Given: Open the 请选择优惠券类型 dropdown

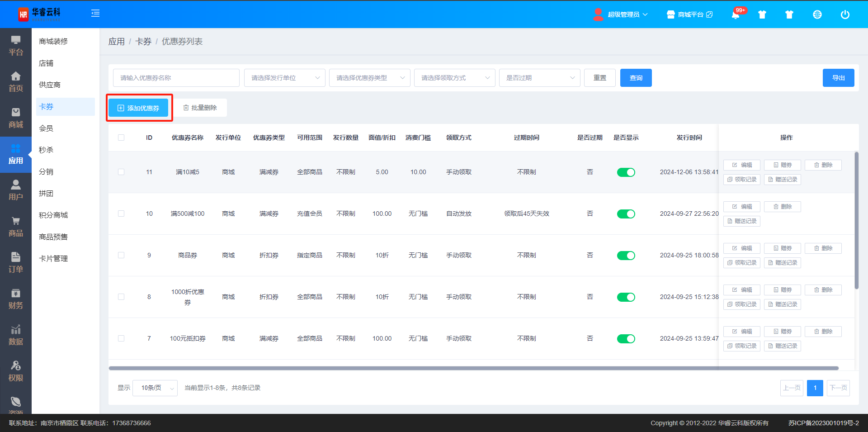Looking at the screenshot, I should point(370,78).
